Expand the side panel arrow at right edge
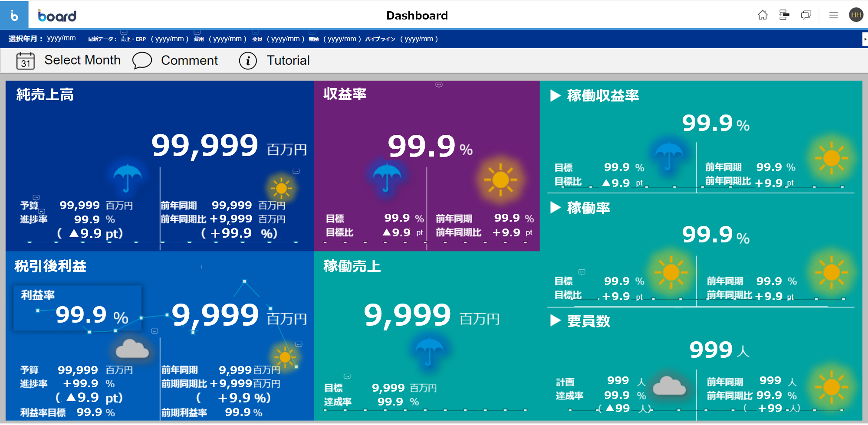This screenshot has width=868, height=425. [x=865, y=39]
